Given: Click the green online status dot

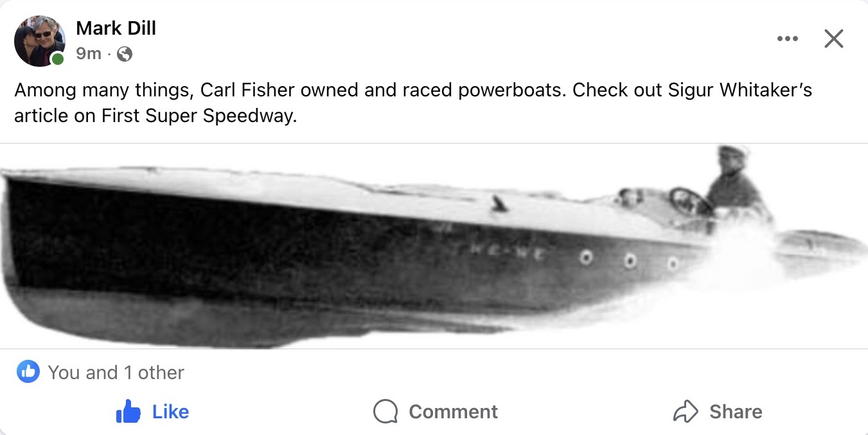Looking at the screenshot, I should 58,60.
